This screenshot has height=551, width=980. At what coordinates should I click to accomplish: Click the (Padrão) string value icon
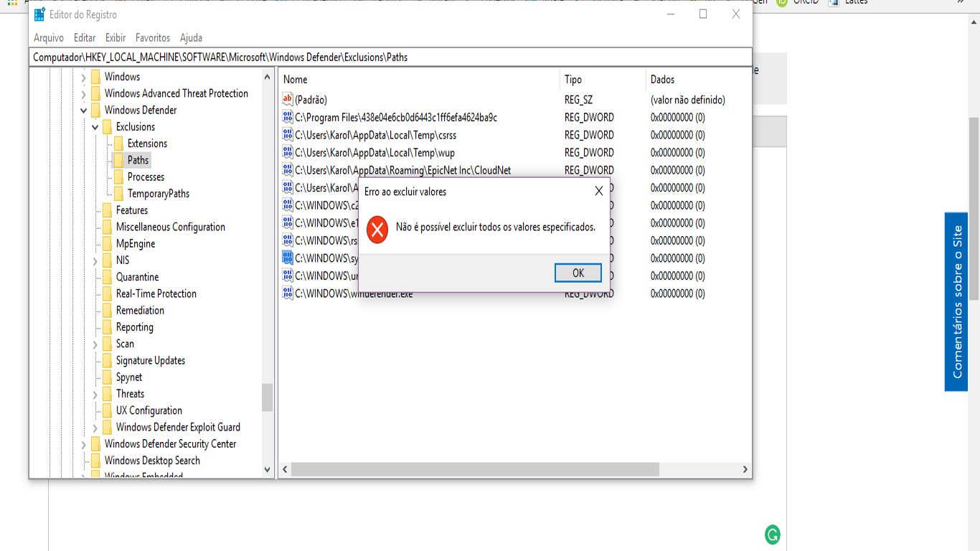pyautogui.click(x=288, y=100)
